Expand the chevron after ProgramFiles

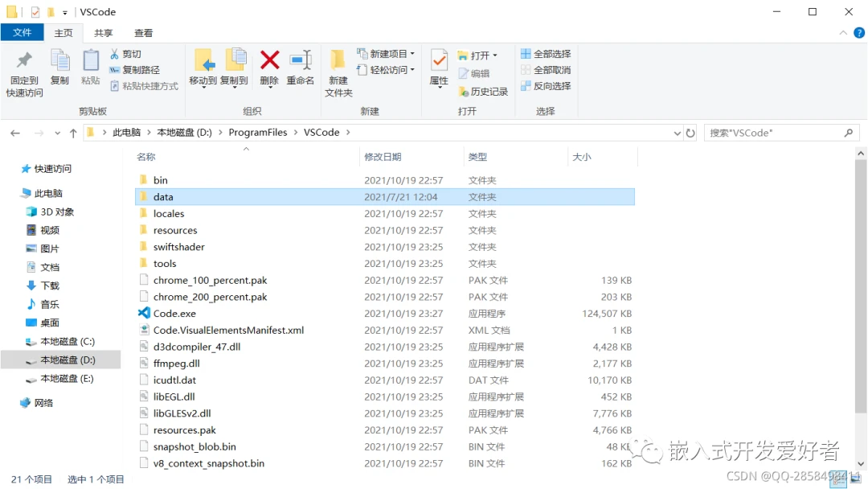296,133
